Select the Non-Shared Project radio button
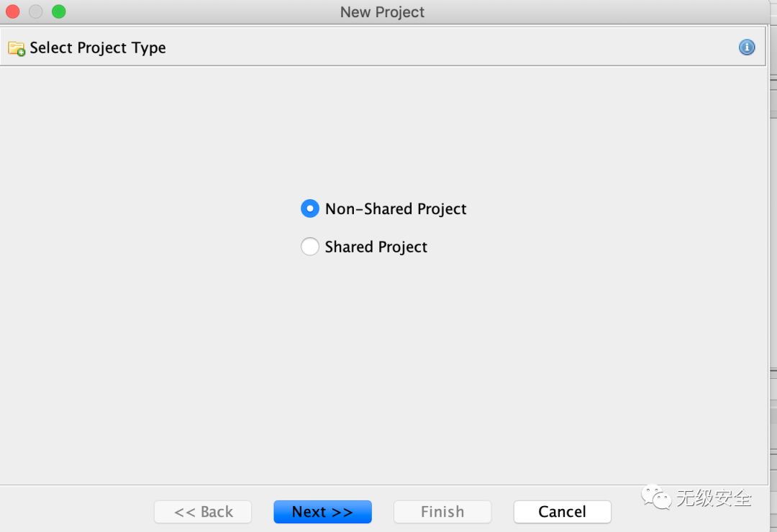The height and width of the screenshot is (532, 777). coord(309,208)
